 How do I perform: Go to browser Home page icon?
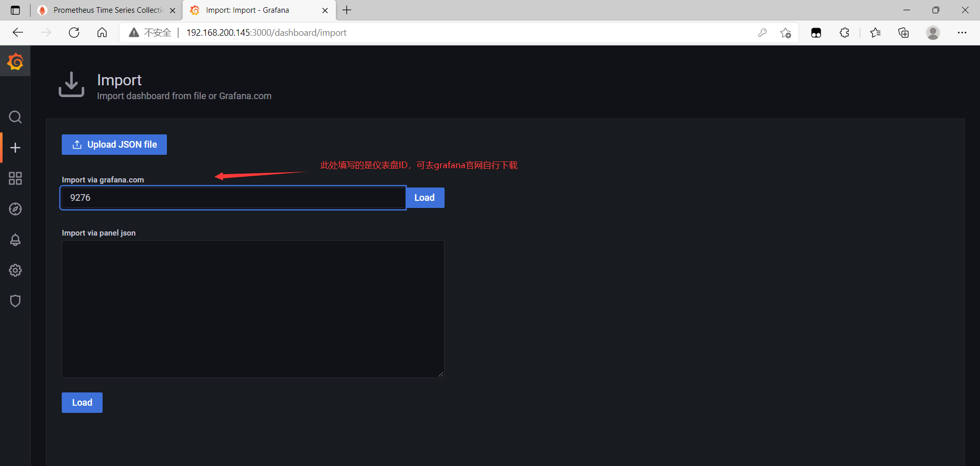click(x=102, y=33)
